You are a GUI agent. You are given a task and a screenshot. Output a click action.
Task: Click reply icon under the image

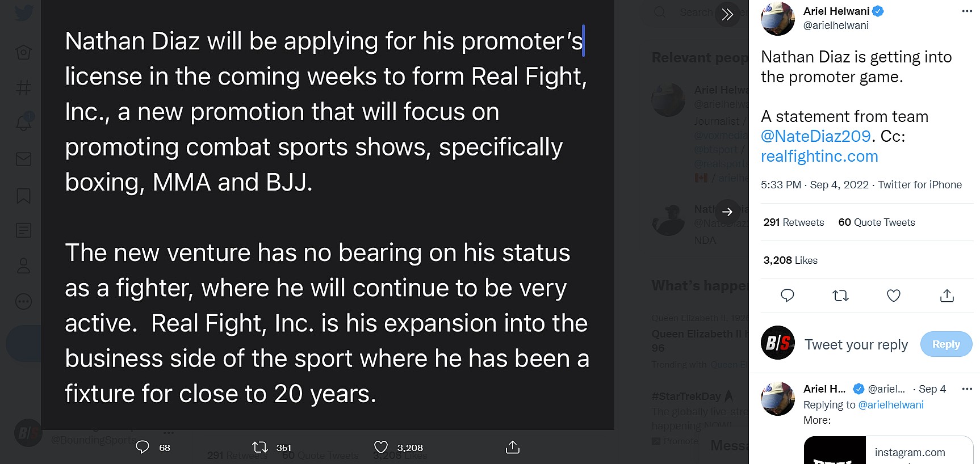tap(143, 448)
